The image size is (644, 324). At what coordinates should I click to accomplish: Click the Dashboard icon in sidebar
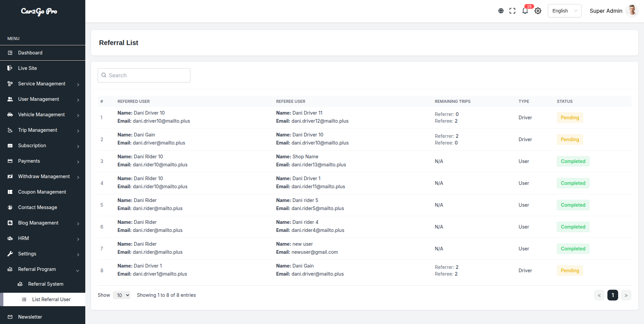click(10, 53)
